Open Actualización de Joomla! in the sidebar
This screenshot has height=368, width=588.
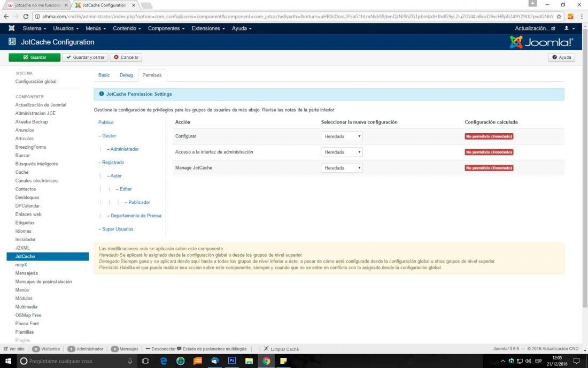[x=41, y=105]
